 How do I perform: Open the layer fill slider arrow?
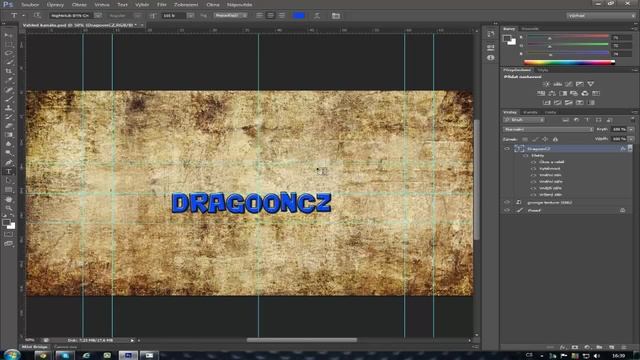pyautogui.click(x=631, y=139)
